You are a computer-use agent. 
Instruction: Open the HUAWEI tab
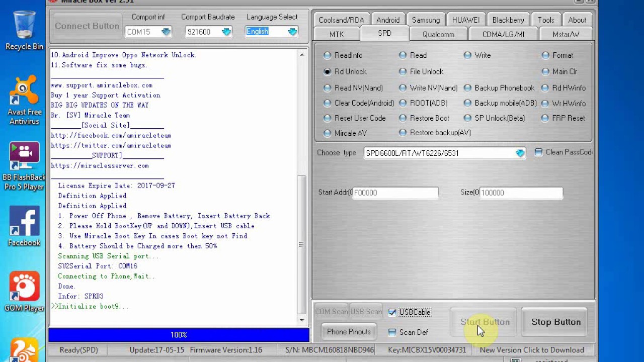(465, 20)
